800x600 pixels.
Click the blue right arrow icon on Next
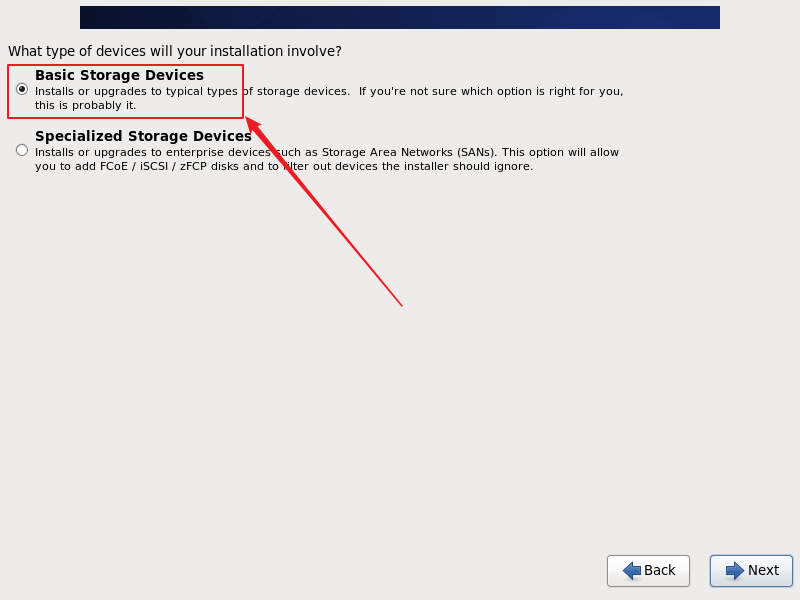(735, 570)
